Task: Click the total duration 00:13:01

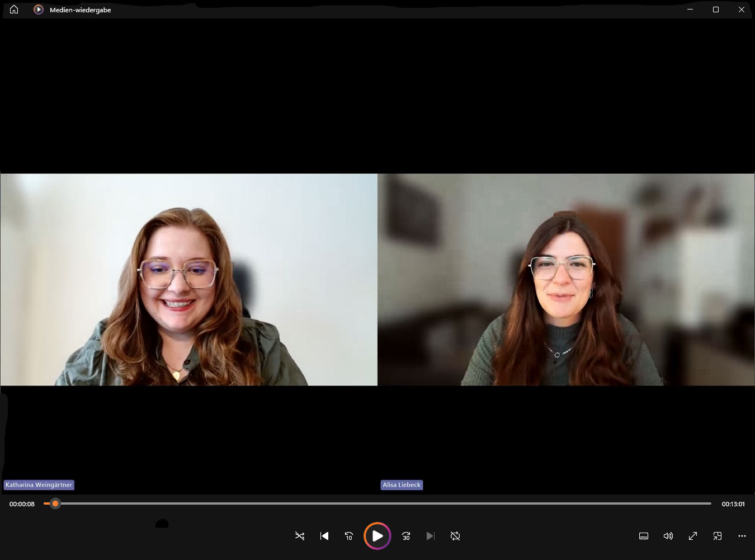Action: (733, 504)
